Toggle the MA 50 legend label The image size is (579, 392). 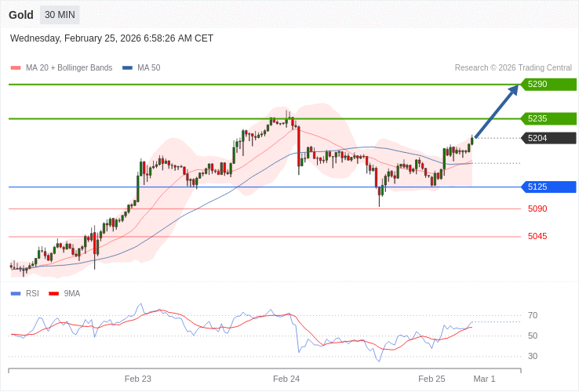(148, 68)
